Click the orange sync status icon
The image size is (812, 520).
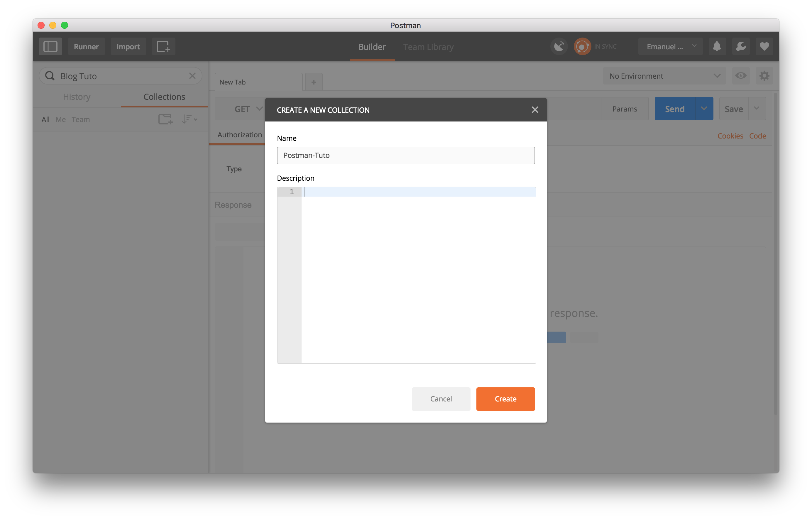point(582,47)
